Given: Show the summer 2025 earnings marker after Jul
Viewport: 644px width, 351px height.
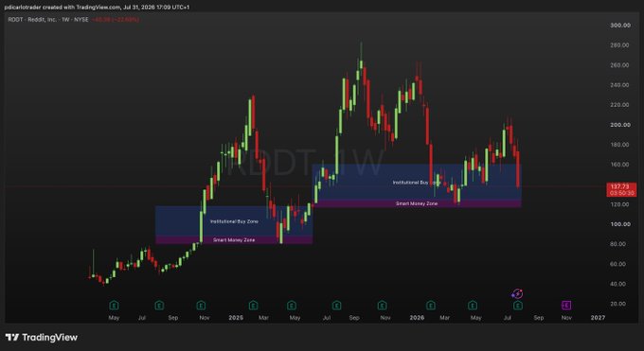Looking at the screenshot, I should 336,306.
